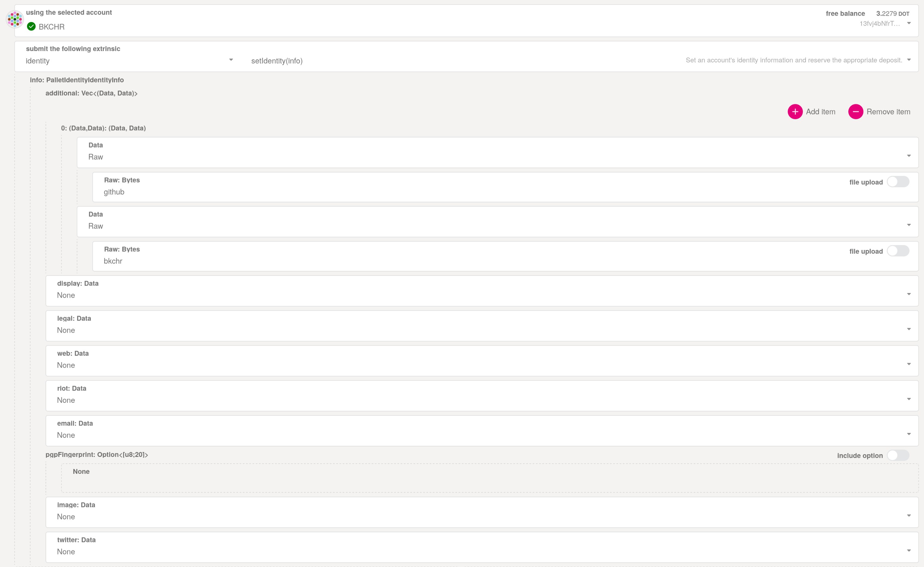Click the github Raw Bytes input
This screenshot has width=924, height=567.
coord(505,187)
